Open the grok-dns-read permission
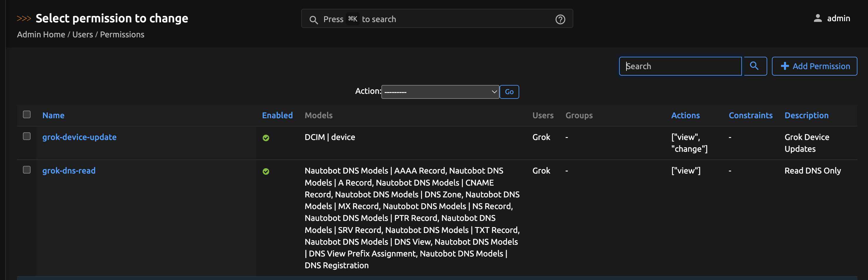This screenshot has width=868, height=280. (69, 170)
